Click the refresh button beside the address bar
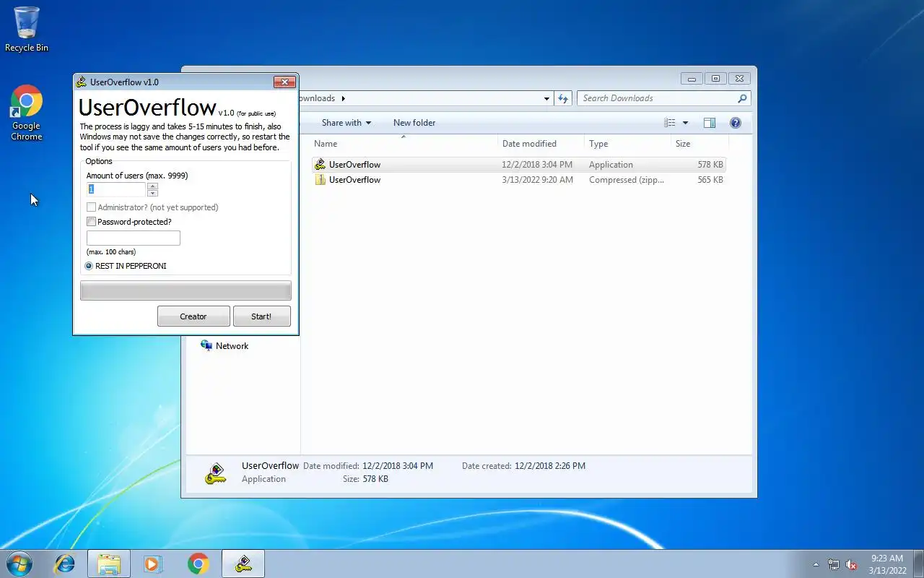Image resolution: width=924 pixels, height=578 pixels. (563, 98)
